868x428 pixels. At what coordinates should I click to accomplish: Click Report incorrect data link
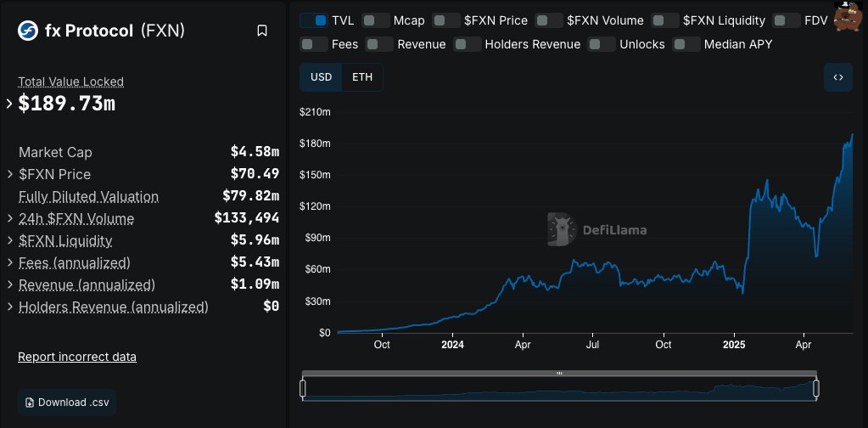coord(77,357)
